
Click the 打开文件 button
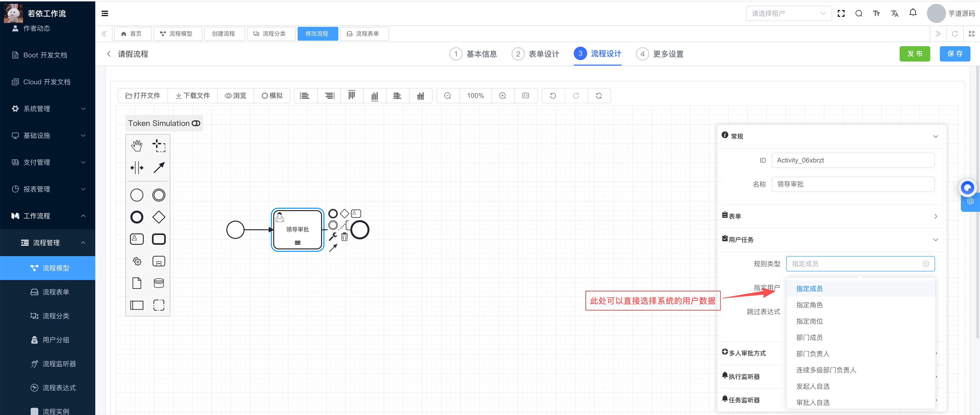(x=143, y=95)
